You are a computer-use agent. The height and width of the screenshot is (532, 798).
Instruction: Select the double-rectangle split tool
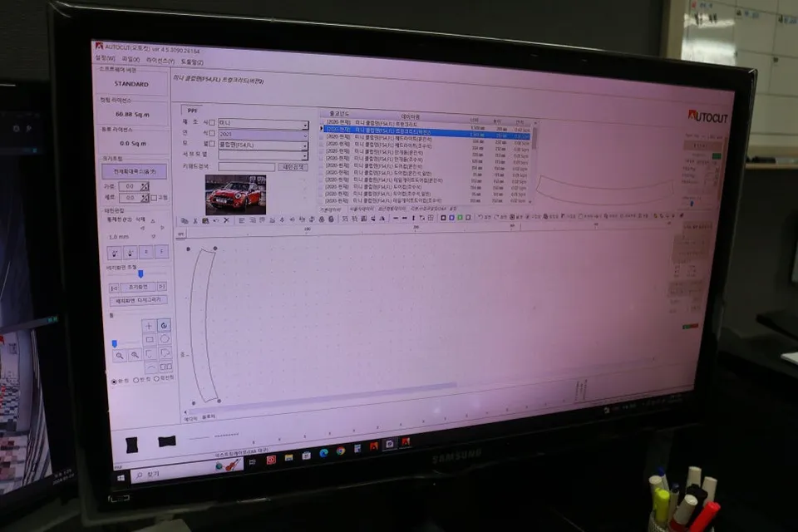166,366
